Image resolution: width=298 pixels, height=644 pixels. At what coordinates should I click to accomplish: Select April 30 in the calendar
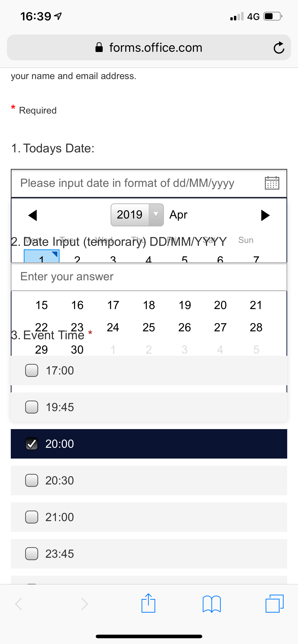point(77,349)
